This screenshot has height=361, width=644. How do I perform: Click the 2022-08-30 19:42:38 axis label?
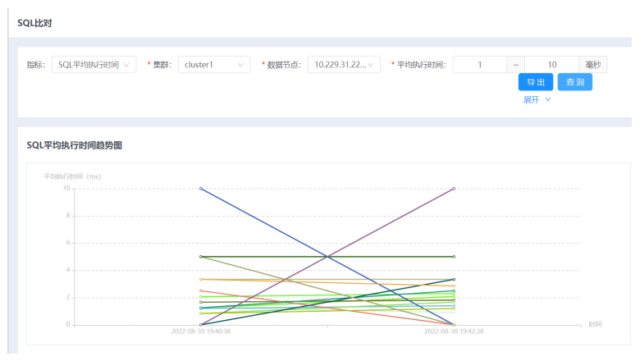[x=454, y=332]
